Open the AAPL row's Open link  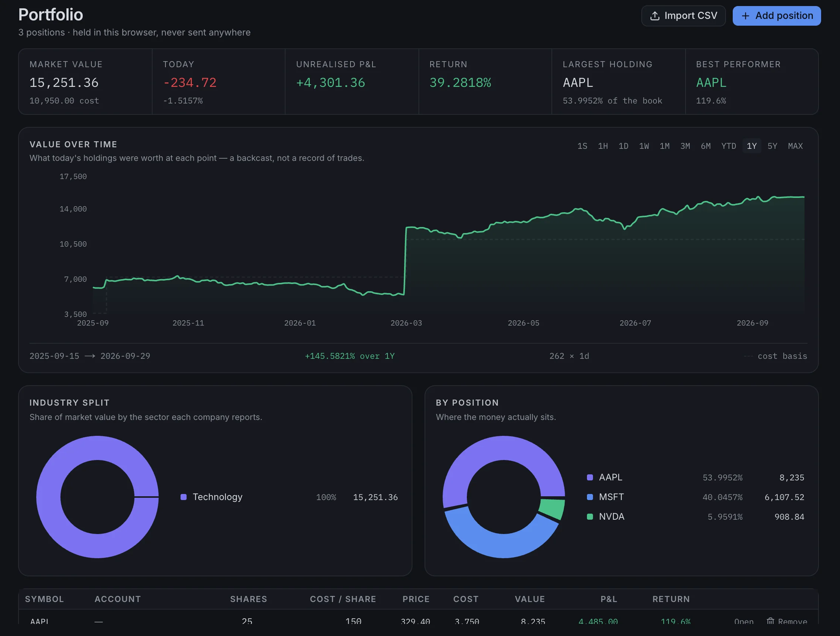[744, 622]
